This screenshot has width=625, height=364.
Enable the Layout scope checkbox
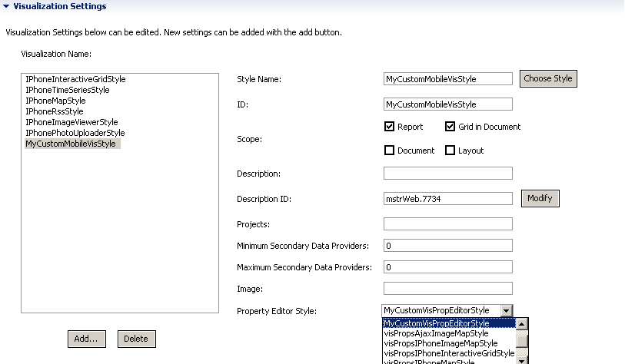[450, 151]
